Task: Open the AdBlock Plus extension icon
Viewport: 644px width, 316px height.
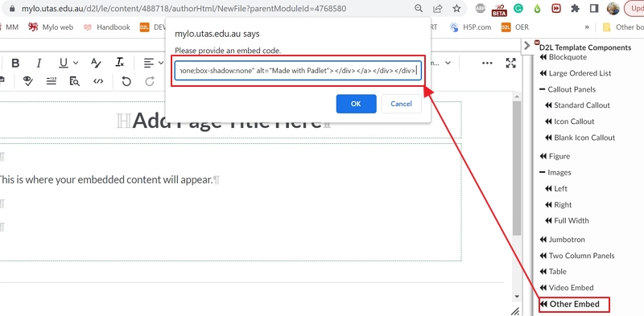Action: pos(480,8)
